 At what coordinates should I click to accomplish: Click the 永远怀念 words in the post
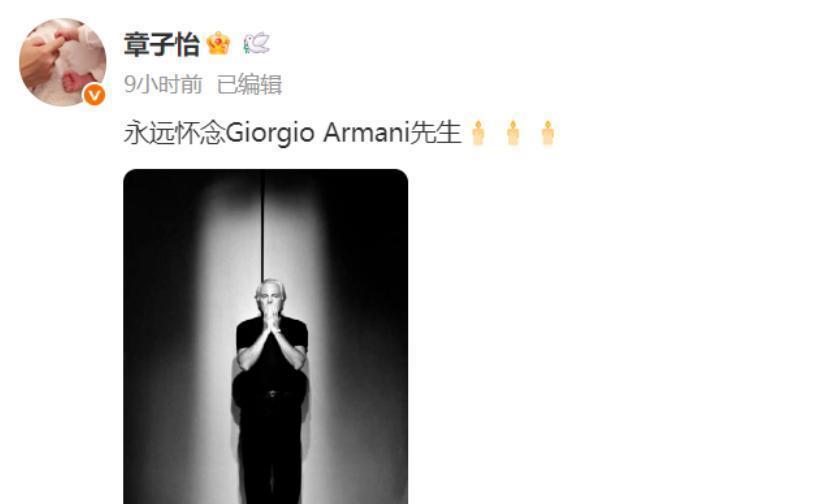pos(174,132)
